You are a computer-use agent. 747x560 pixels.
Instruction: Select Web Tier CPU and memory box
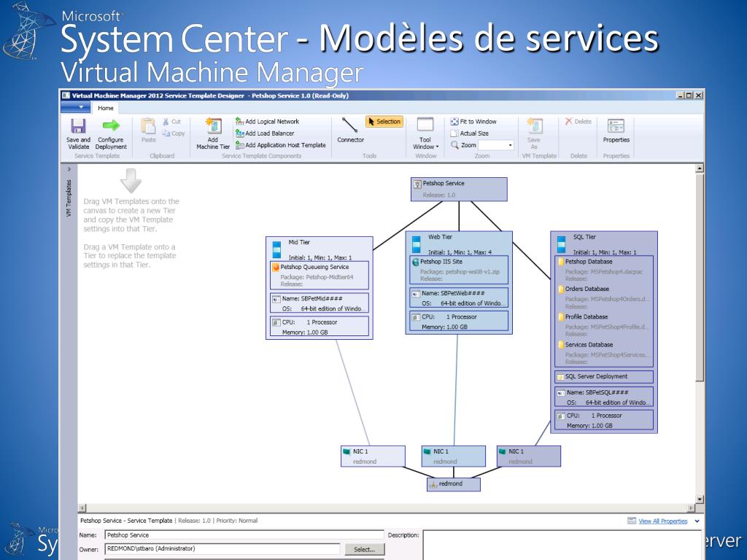459,322
